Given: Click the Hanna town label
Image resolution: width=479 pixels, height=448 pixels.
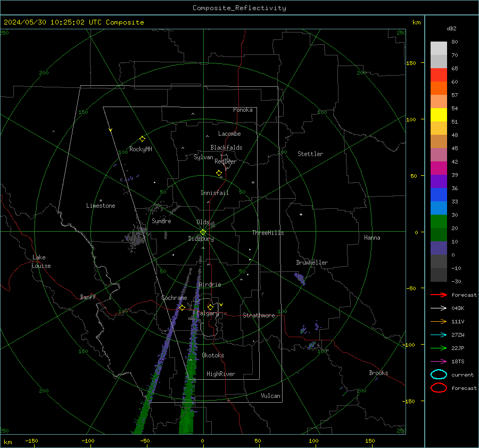Looking at the screenshot, I should 372,238.
